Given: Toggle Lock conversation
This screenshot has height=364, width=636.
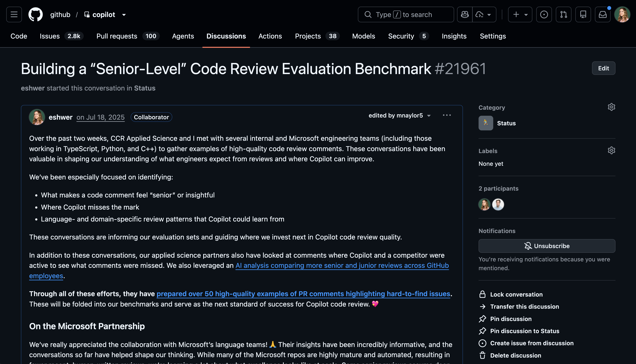Looking at the screenshot, I should coord(516,294).
